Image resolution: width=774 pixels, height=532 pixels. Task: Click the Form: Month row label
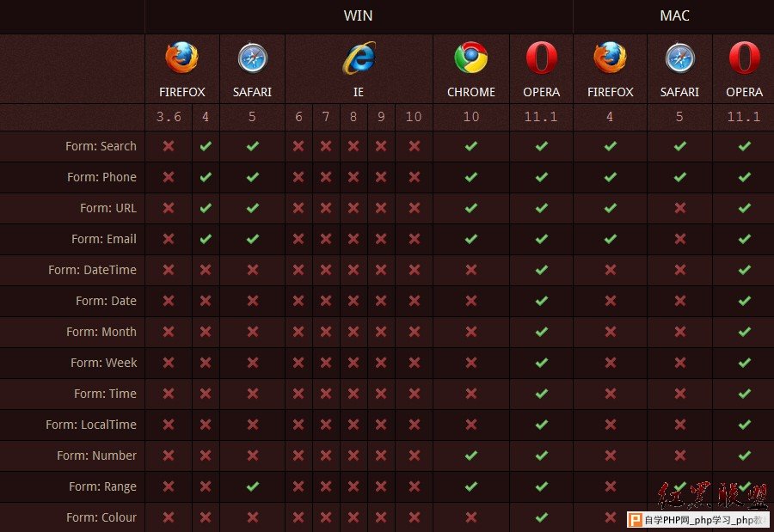101,332
